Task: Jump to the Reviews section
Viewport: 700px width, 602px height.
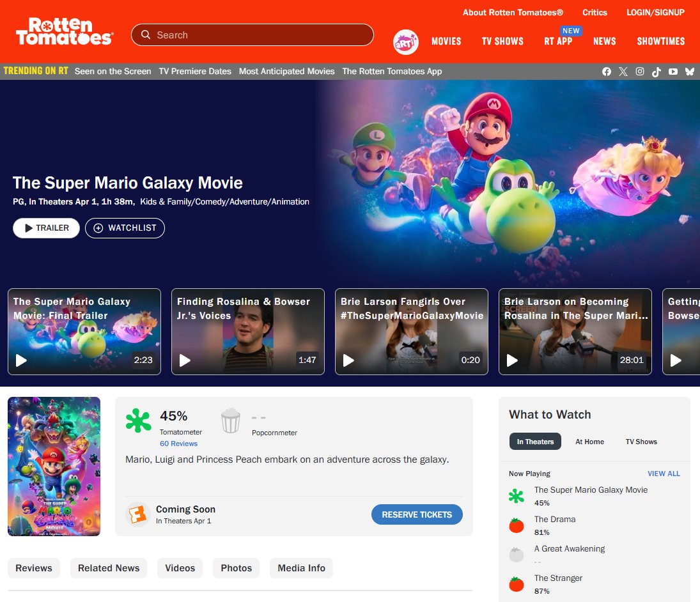Action: tap(34, 568)
